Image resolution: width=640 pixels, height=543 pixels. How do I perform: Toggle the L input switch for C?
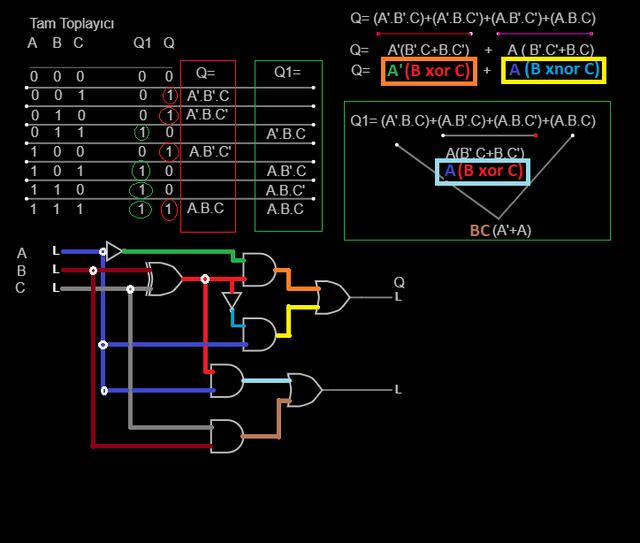tap(56, 288)
